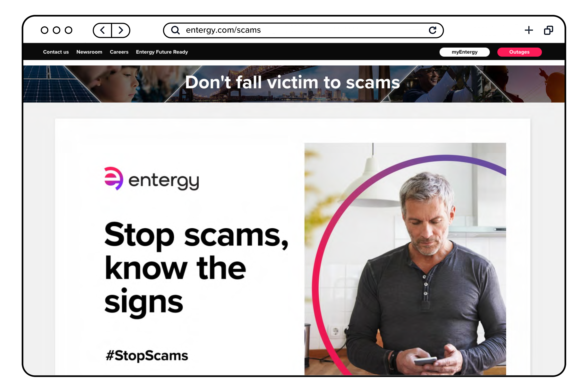Click the man with phone image
The width and height of the screenshot is (588, 392).
tap(405, 259)
